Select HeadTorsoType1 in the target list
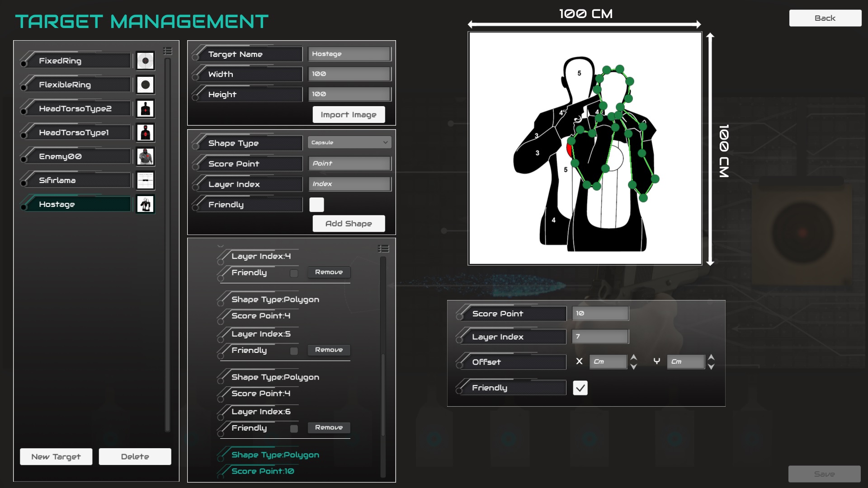The height and width of the screenshot is (488, 868). [x=75, y=133]
